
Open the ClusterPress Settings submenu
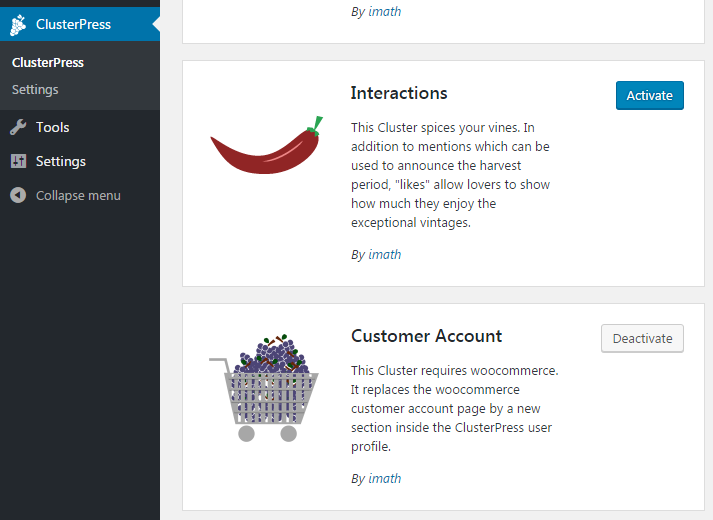point(35,90)
